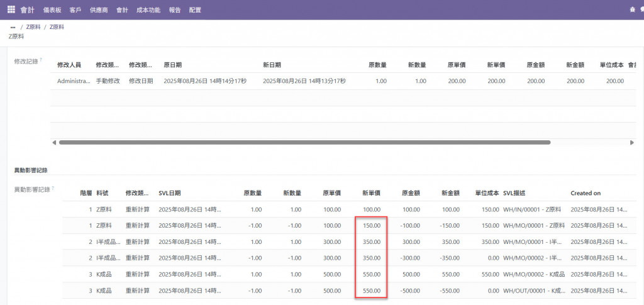Click the debug bug icon in the top bar
The width and height of the screenshot is (644, 305).
[631, 10]
